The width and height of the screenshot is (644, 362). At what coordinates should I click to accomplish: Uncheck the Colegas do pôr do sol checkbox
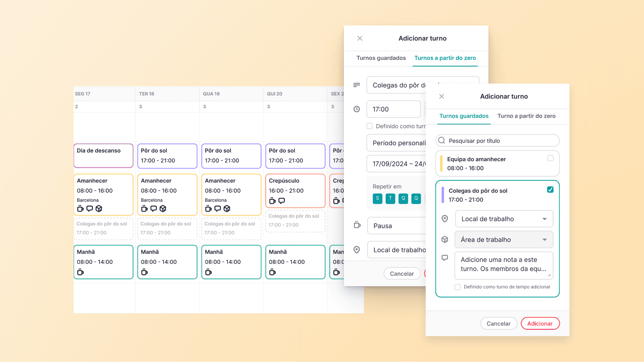(550, 190)
